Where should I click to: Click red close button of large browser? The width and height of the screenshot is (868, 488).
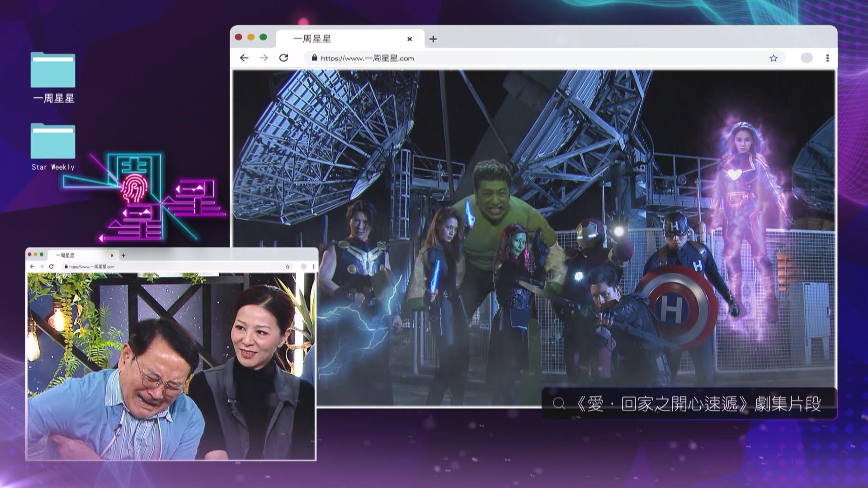tap(239, 37)
